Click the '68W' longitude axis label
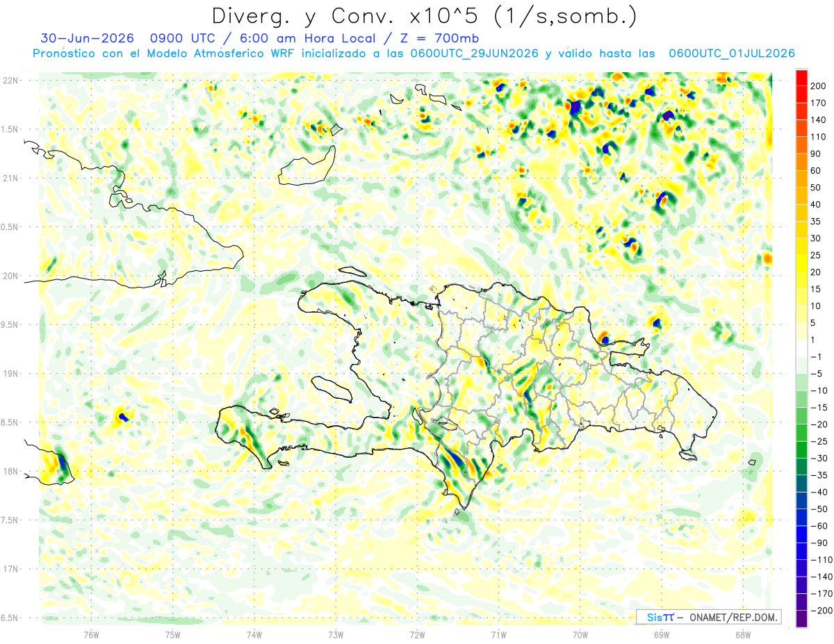The image size is (834, 644). point(743,635)
